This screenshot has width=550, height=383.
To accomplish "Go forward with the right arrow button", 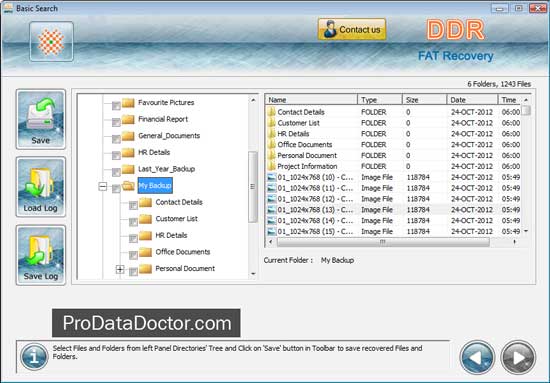I will coord(518,357).
